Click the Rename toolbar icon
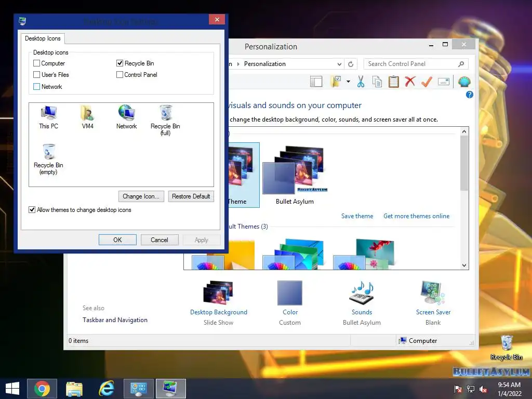The image size is (532, 399). [x=444, y=82]
